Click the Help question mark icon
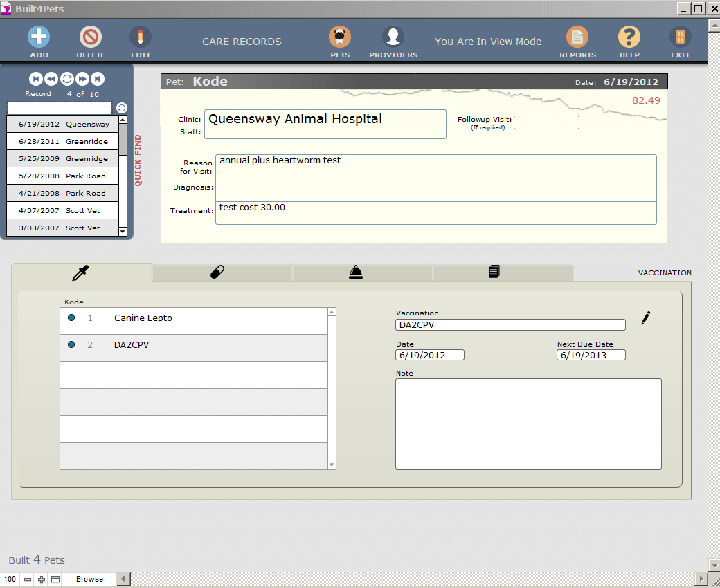720x588 pixels. tap(629, 37)
